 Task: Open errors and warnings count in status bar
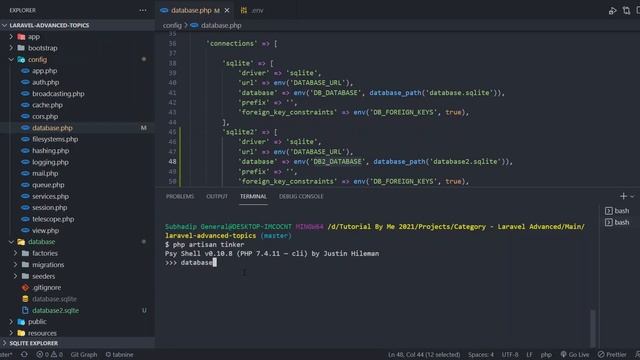click(x=49, y=355)
